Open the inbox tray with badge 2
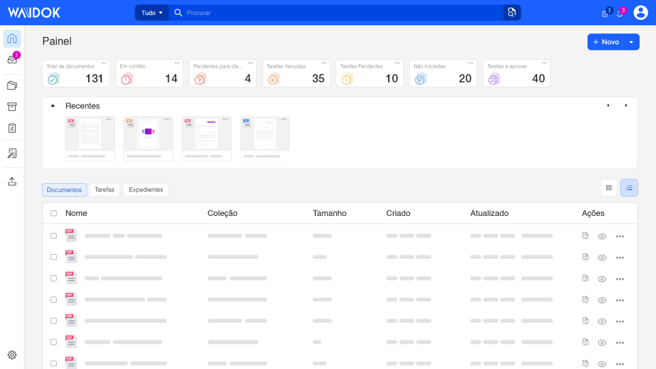Image resolution: width=656 pixels, height=369 pixels. (x=12, y=59)
